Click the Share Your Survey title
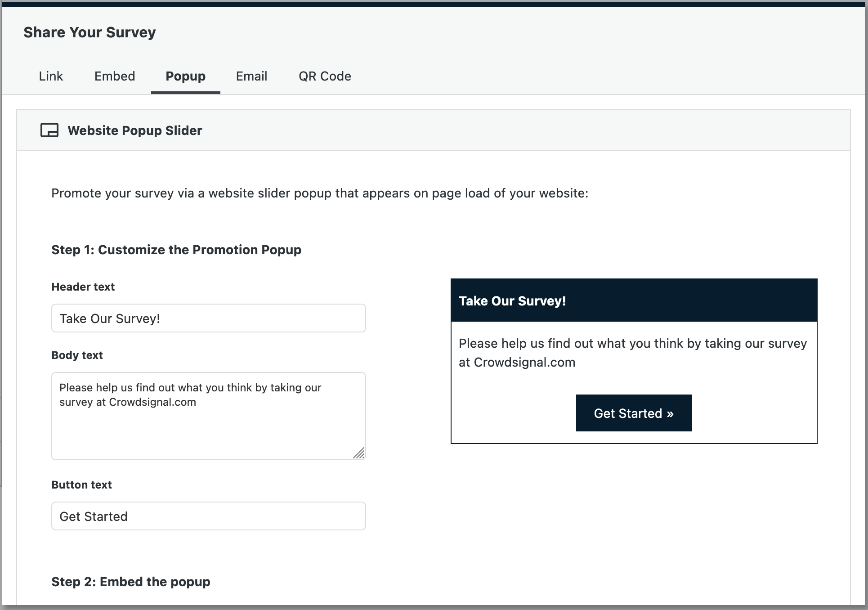The height and width of the screenshot is (610, 868). click(x=89, y=32)
